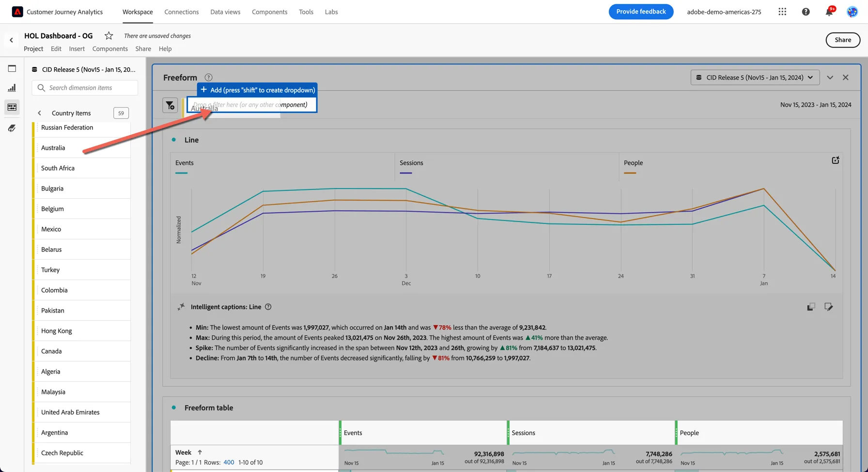
Task: Collapse the Freeform panel chevron
Action: point(830,78)
